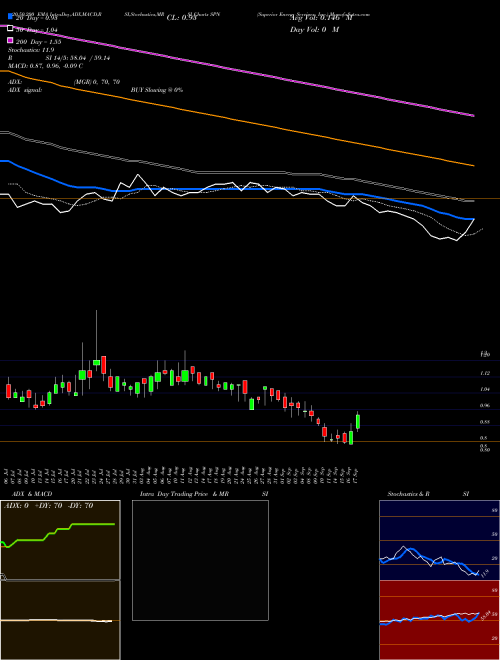500x660 pixels.
Task: Click the 'ADX: 0 +DY: 70 -DY: 70' readout
Action: [48, 506]
